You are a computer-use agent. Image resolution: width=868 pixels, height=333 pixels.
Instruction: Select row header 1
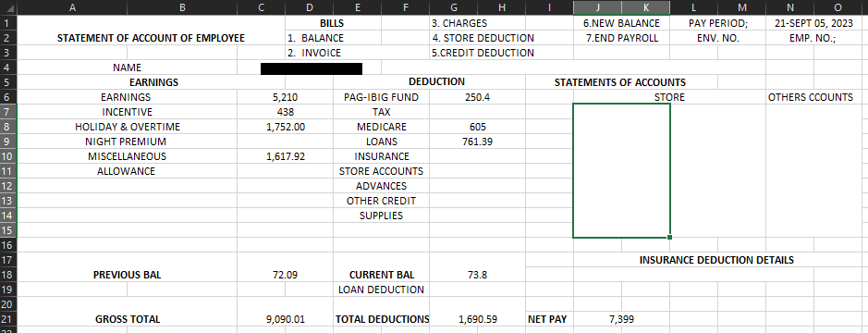[9, 23]
